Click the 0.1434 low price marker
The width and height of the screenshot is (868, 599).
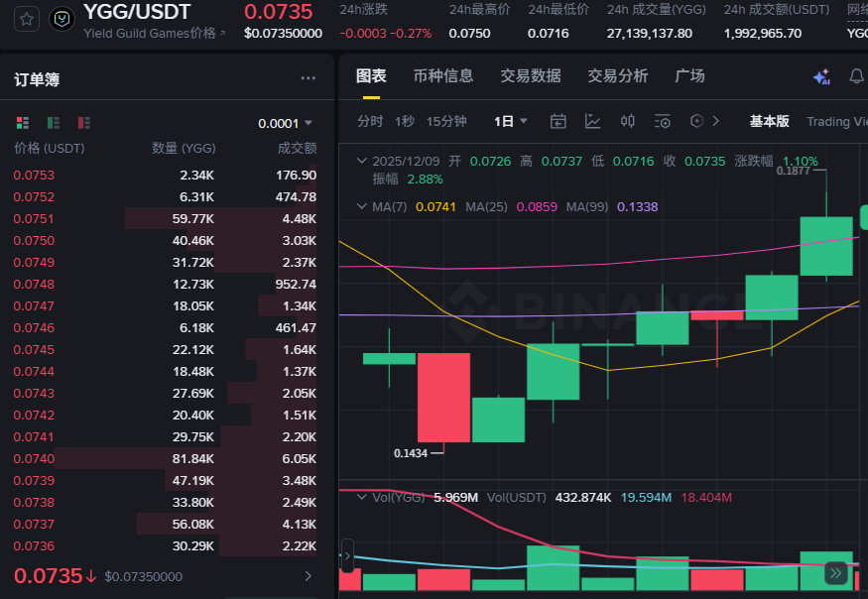point(411,453)
